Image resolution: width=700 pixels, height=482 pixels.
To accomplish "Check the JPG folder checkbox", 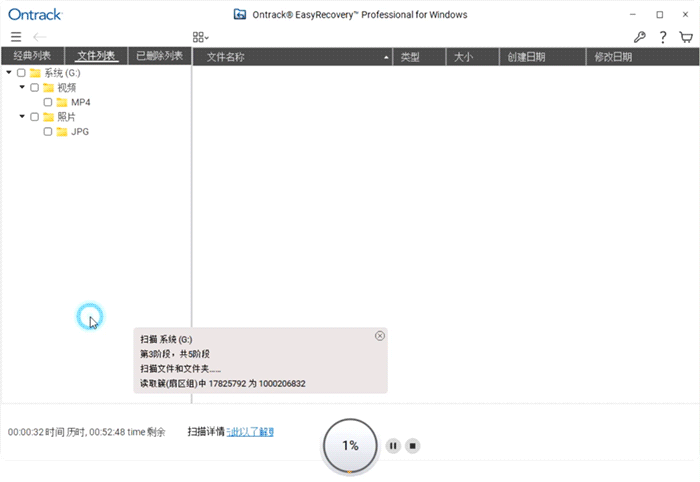I will click(x=48, y=131).
